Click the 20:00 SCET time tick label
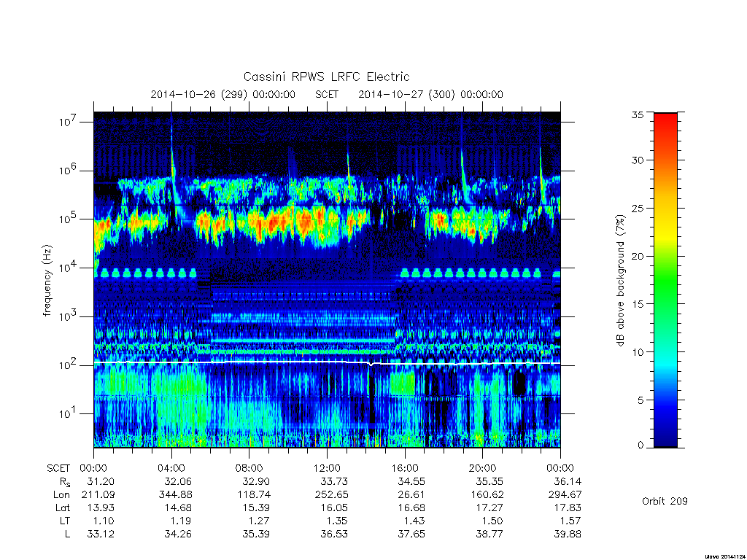The width and height of the screenshot is (747, 560). click(x=483, y=468)
